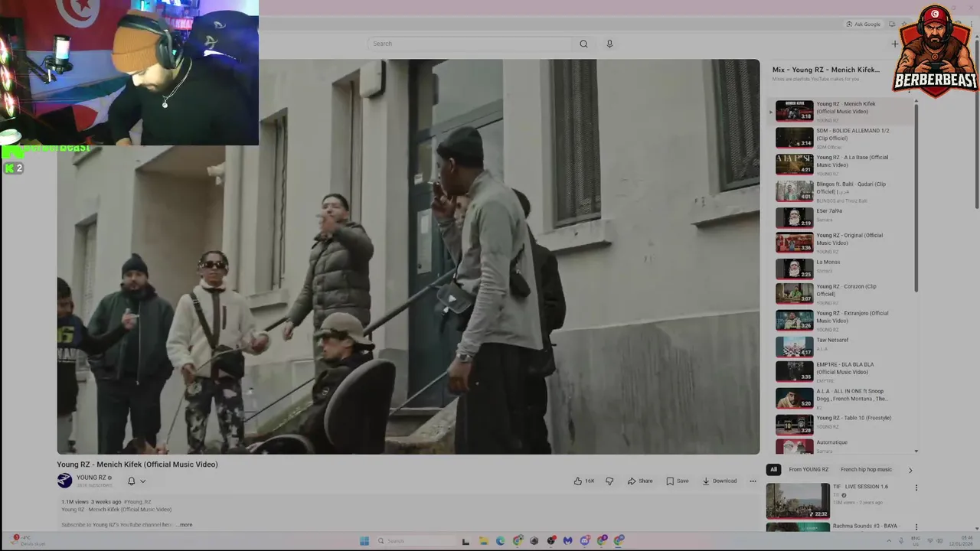Open Young RZ - Corazon (Clip Officiel)

tap(842, 294)
